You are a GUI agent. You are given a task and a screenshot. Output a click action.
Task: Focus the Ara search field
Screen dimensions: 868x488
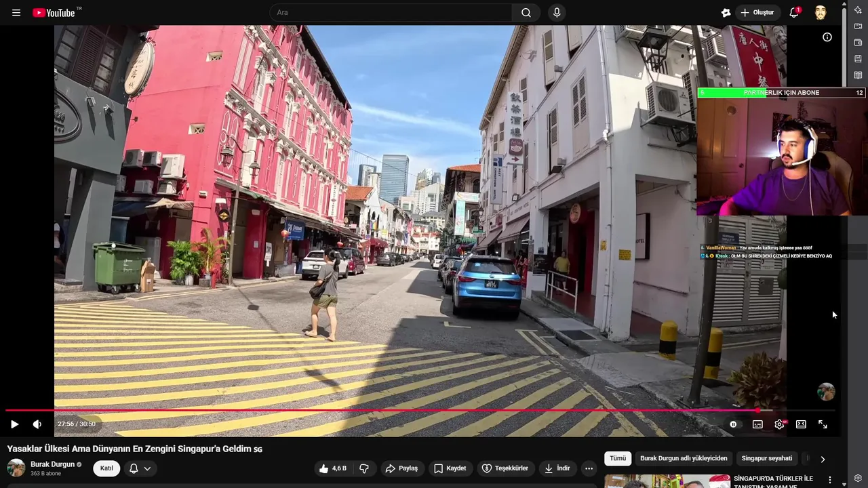(391, 13)
